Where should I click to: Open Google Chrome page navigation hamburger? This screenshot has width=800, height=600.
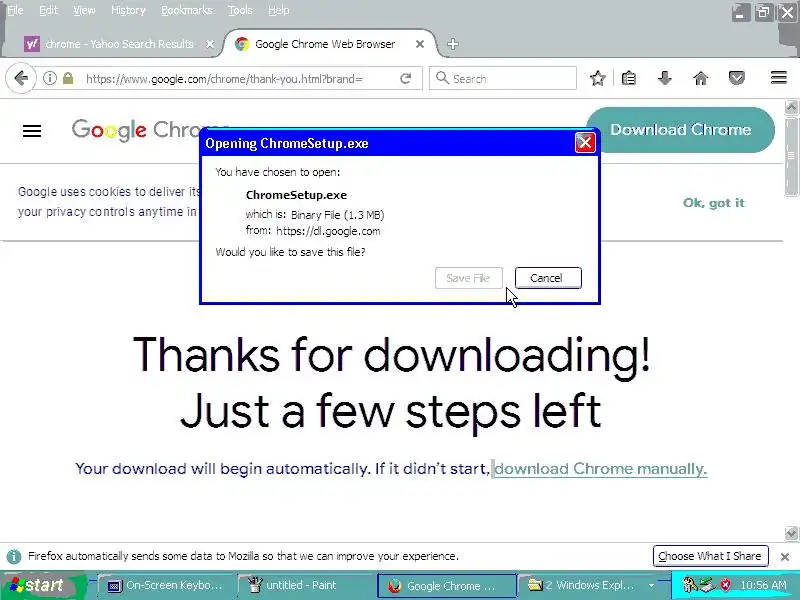(x=32, y=131)
